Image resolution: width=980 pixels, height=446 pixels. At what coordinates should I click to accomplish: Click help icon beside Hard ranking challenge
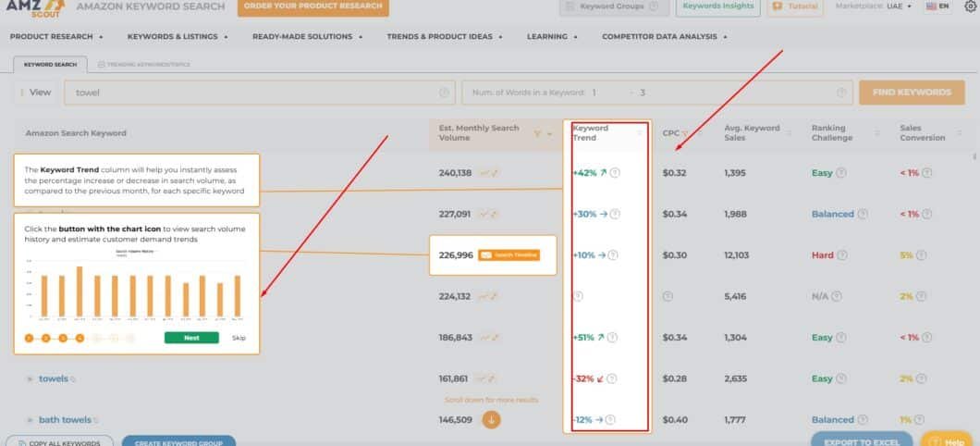pos(842,255)
